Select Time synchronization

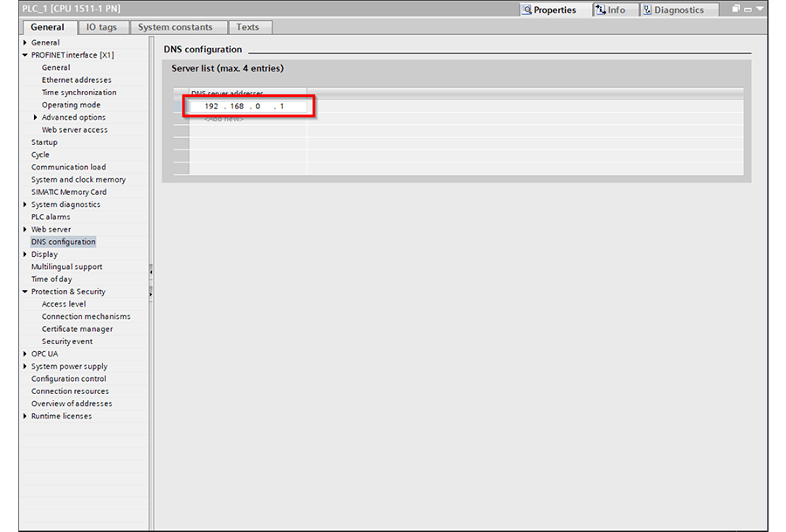(79, 93)
